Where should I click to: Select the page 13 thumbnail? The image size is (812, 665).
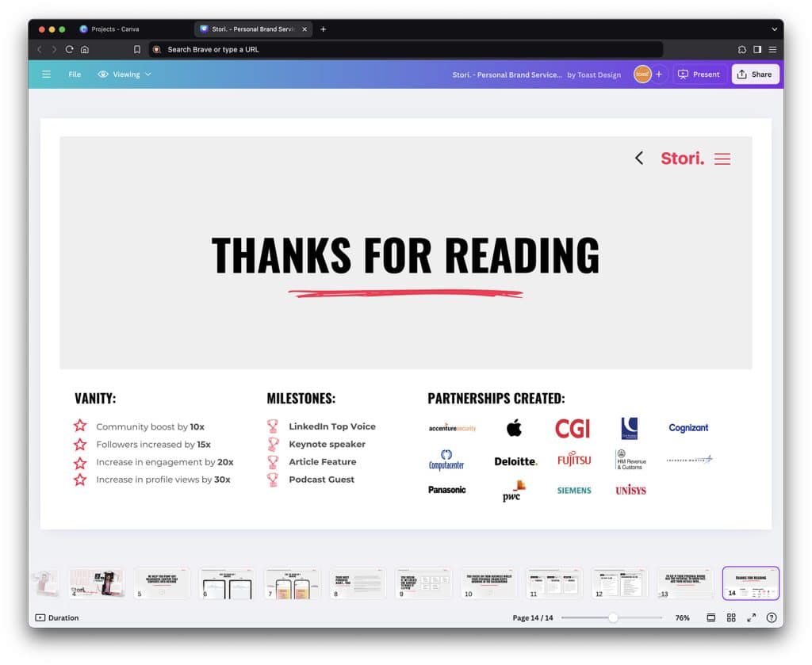(x=684, y=583)
